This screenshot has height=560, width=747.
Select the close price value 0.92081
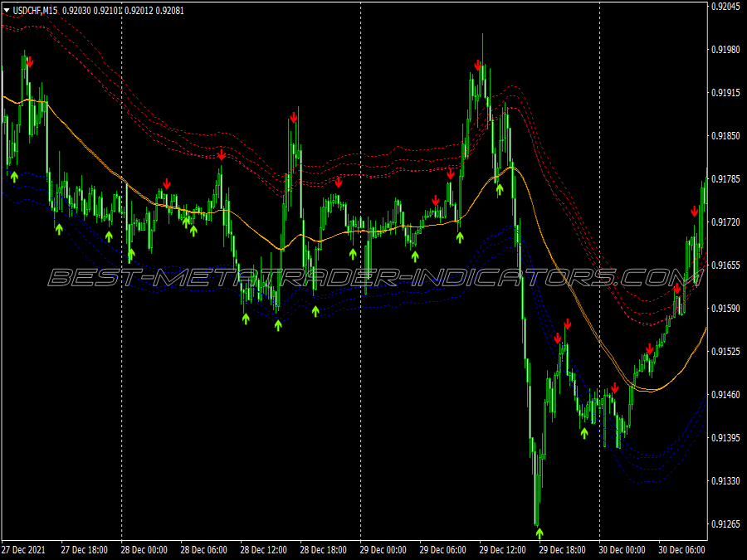(x=170, y=10)
